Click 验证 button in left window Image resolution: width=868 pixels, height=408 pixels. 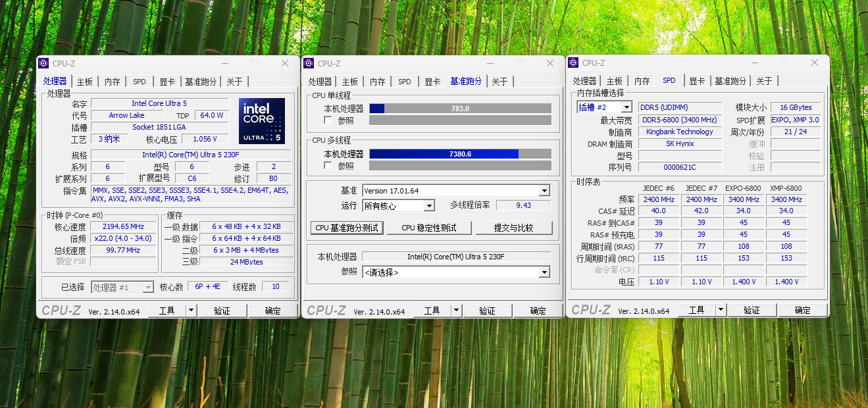[x=222, y=311]
